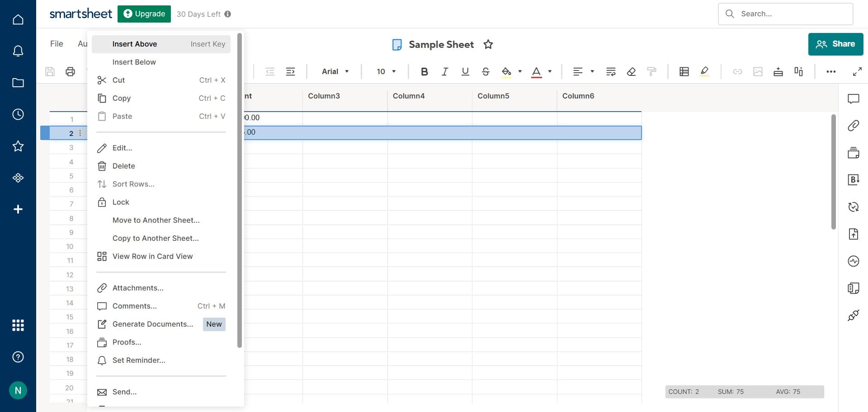Image resolution: width=868 pixels, height=412 pixels.
Task: Toggle strikethrough text formatting
Action: point(486,71)
